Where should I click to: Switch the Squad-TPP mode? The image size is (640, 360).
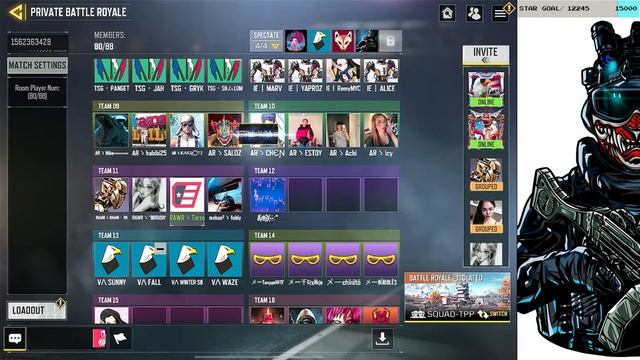pyautogui.click(x=494, y=314)
